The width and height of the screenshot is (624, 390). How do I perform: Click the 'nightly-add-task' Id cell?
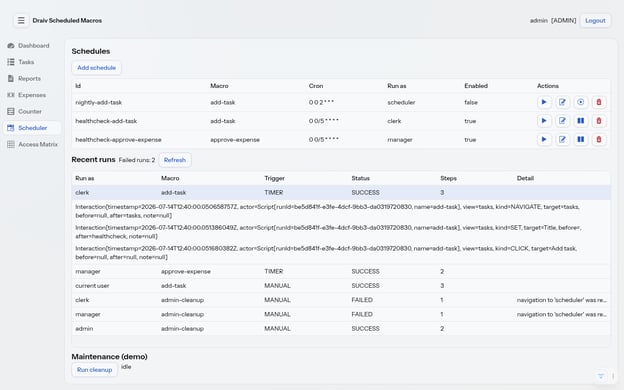click(99, 102)
